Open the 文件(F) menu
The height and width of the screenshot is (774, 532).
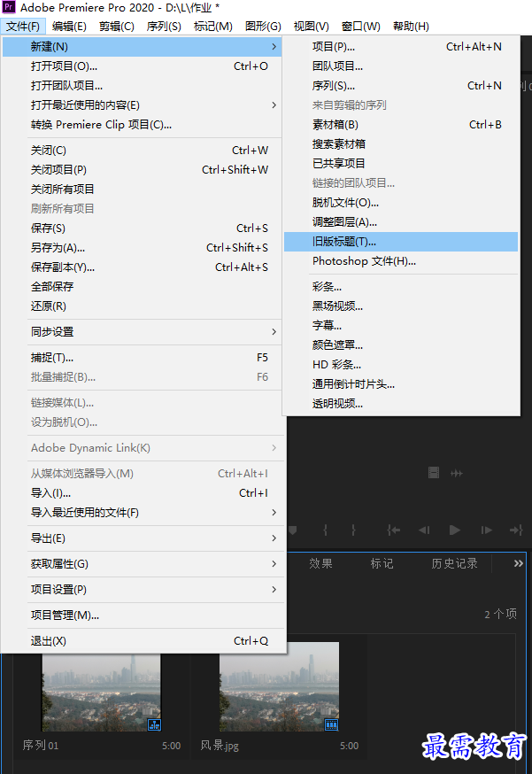[x=23, y=27]
